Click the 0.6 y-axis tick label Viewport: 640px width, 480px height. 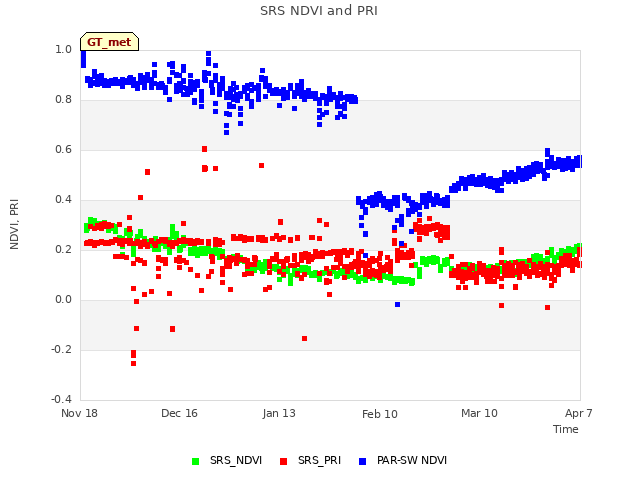pos(63,149)
